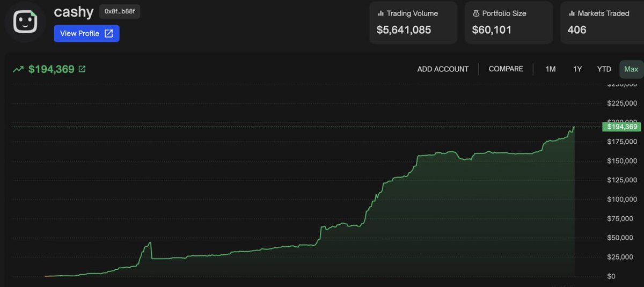Click the Portfolio Size label
Viewport: 644px width, 287px height.
504,13
